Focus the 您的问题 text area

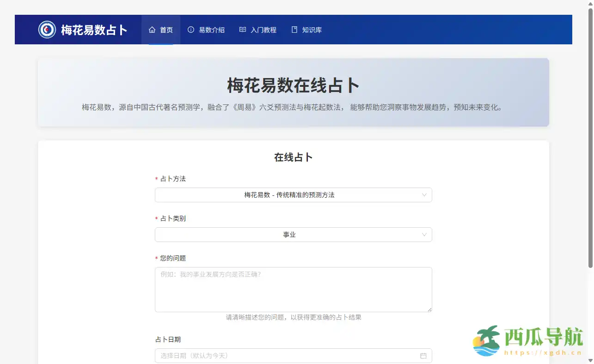[293, 289]
